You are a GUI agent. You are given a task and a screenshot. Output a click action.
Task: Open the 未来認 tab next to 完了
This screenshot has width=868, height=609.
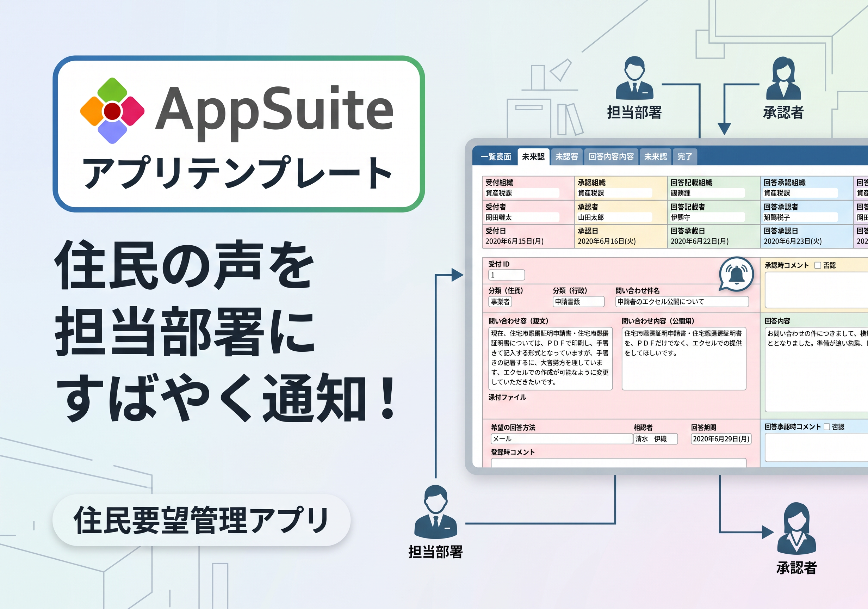(656, 156)
